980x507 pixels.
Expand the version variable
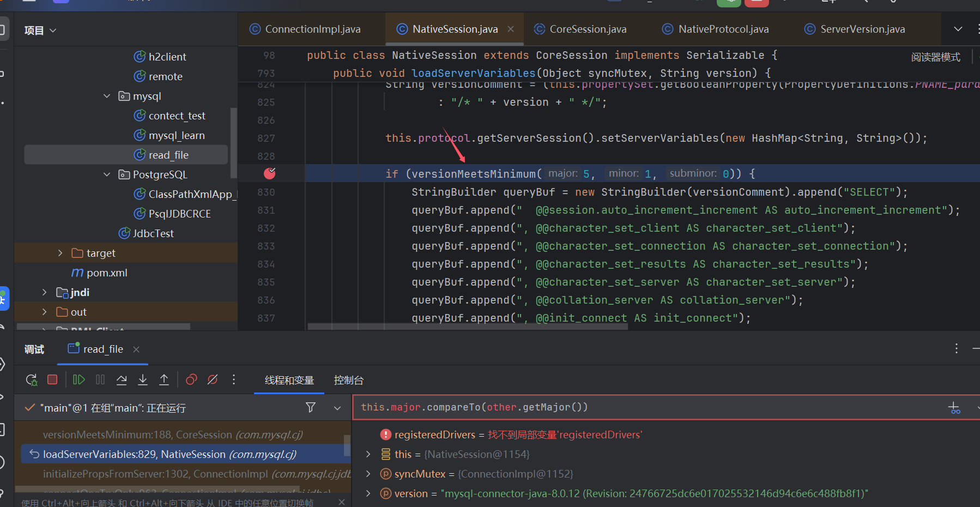pyautogui.click(x=368, y=493)
